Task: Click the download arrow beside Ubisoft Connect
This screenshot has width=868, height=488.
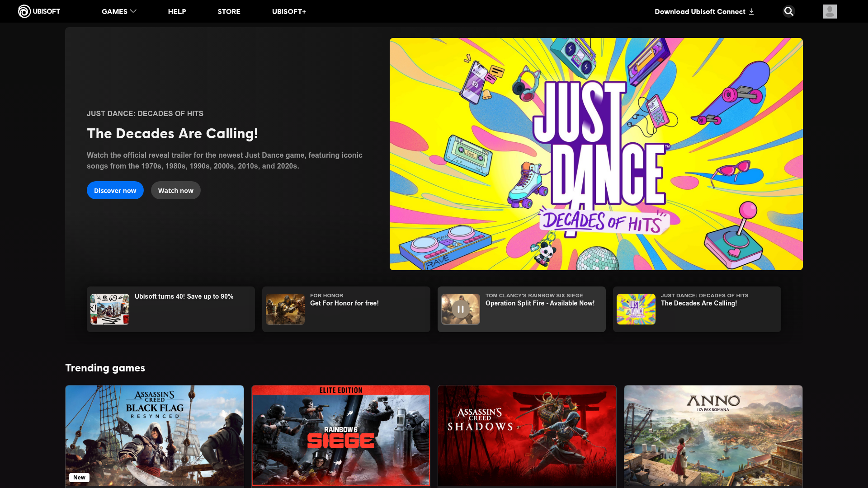Action: click(751, 12)
